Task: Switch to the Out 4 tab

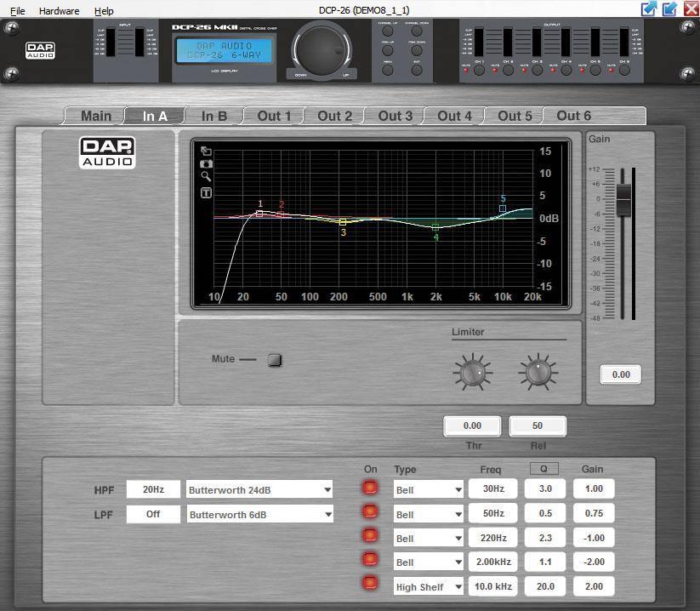Action: coord(454,116)
